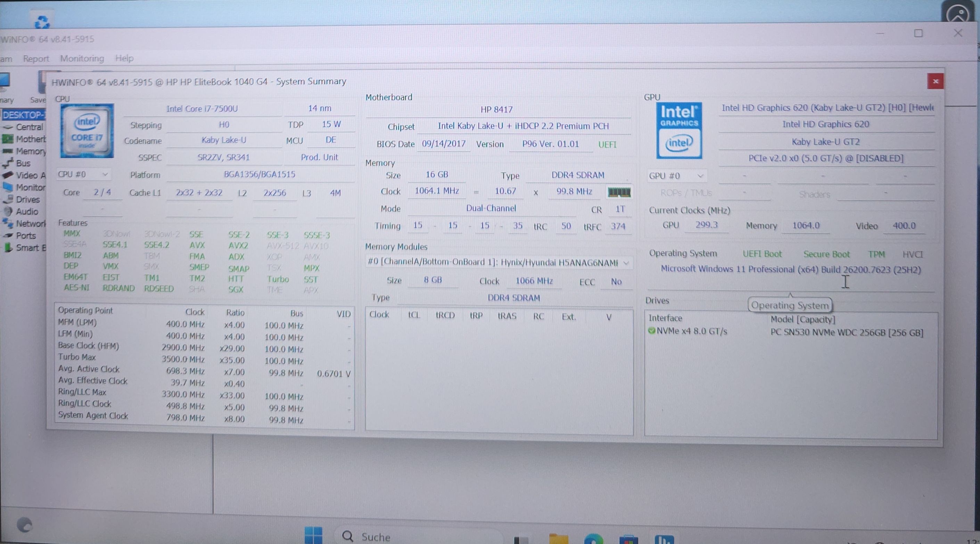
Task: Select the Ports node icon in tree
Action: point(8,236)
